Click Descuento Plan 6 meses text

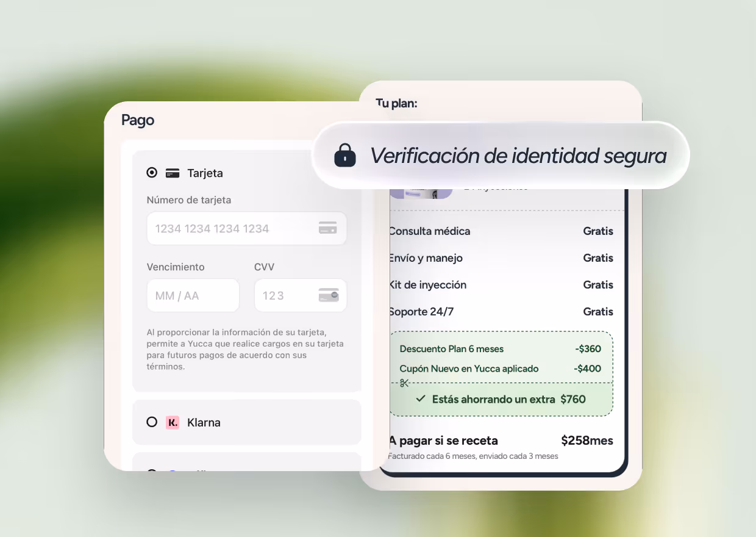pos(452,349)
